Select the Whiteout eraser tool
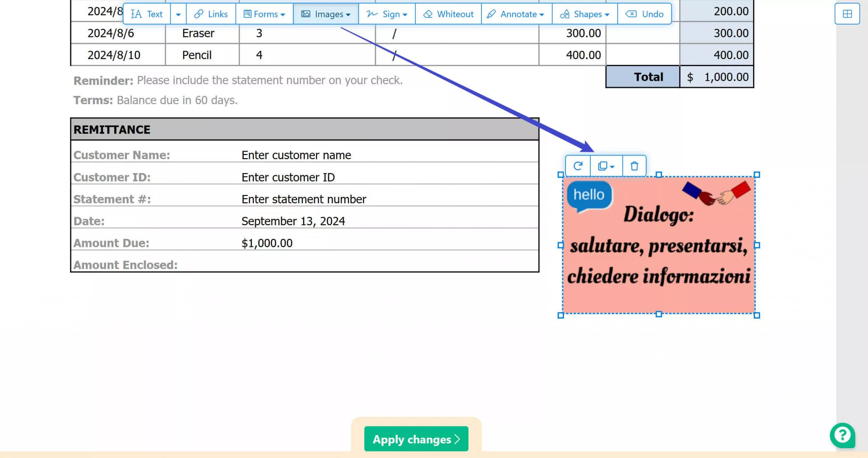Screen dimensions: 868x458 point(448,14)
